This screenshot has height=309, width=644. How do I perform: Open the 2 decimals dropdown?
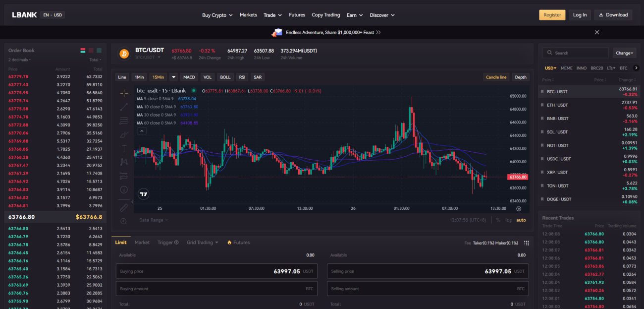20,60
